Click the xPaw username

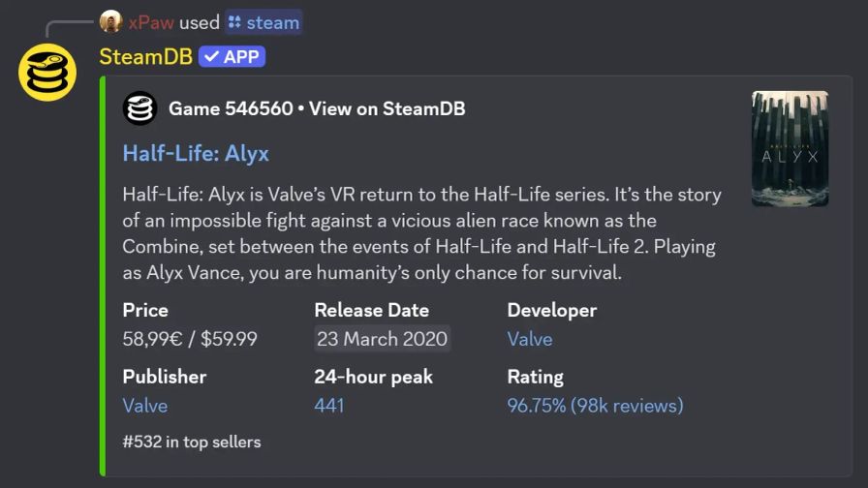150,22
